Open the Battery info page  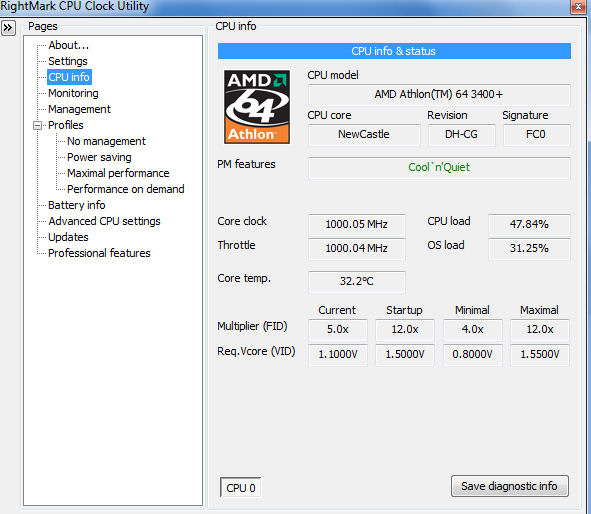point(77,205)
